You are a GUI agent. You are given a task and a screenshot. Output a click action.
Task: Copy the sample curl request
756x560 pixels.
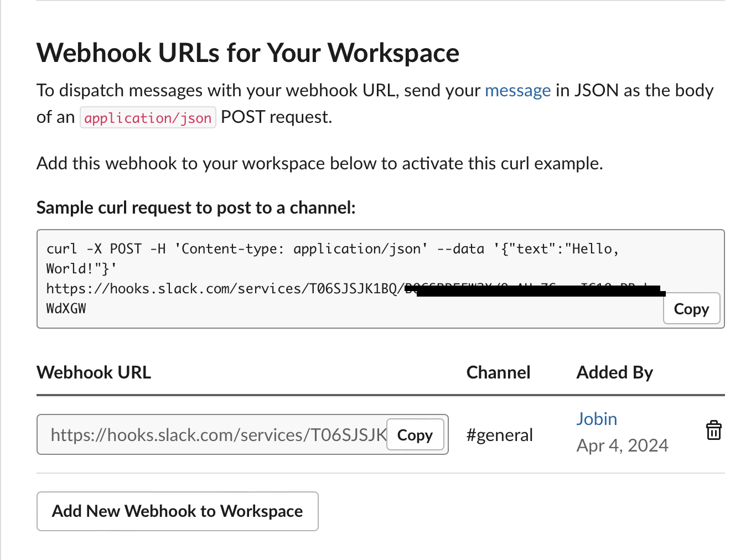(x=691, y=309)
